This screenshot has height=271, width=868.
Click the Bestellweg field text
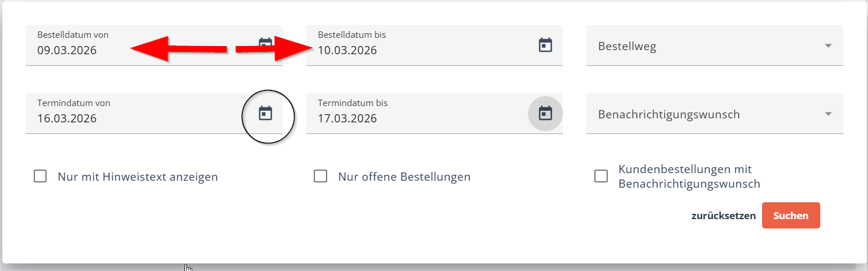(627, 47)
